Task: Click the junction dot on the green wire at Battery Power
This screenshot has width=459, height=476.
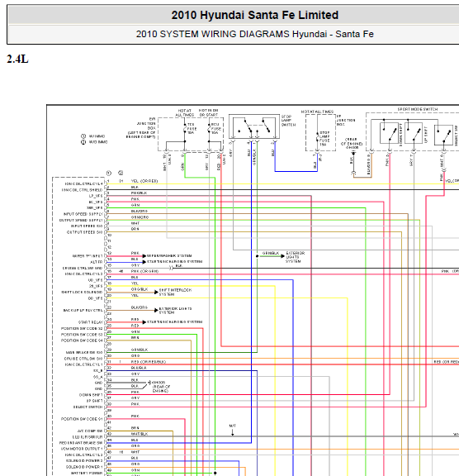Action: [215, 473]
